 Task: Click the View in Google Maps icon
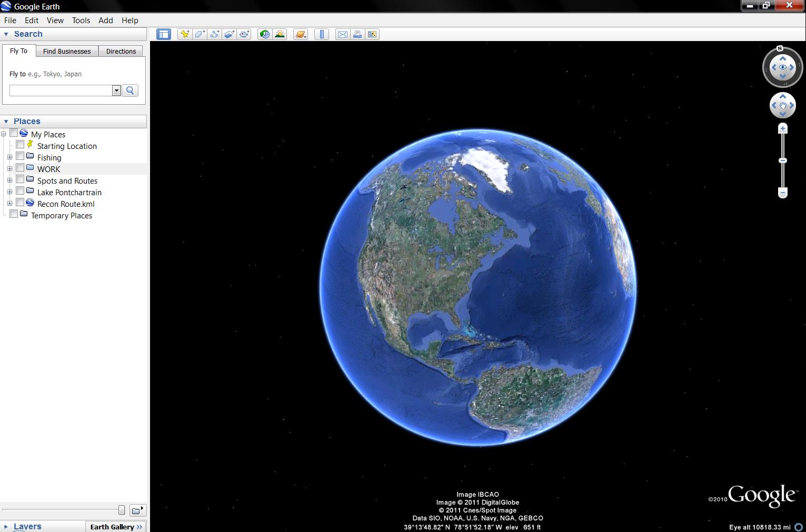tap(372, 34)
